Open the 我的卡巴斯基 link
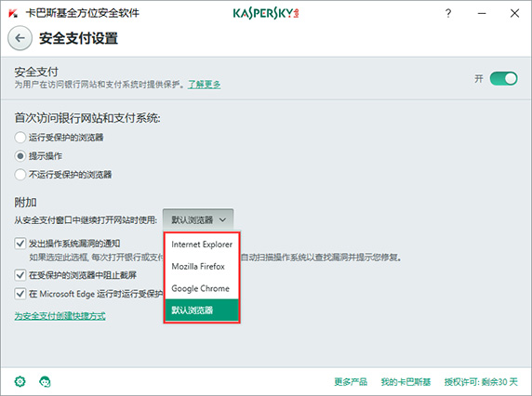 (x=406, y=382)
